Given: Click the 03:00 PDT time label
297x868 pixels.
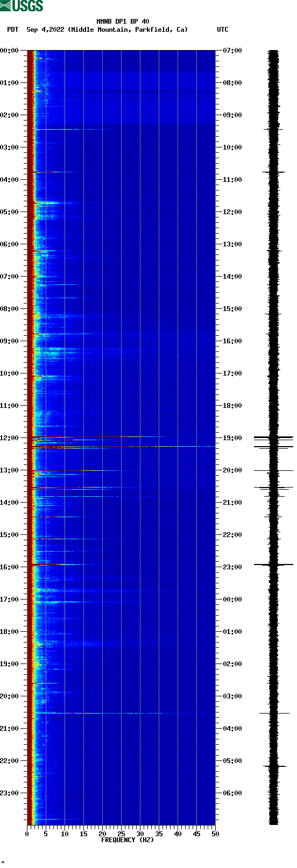Looking at the screenshot, I should [x=9, y=147].
